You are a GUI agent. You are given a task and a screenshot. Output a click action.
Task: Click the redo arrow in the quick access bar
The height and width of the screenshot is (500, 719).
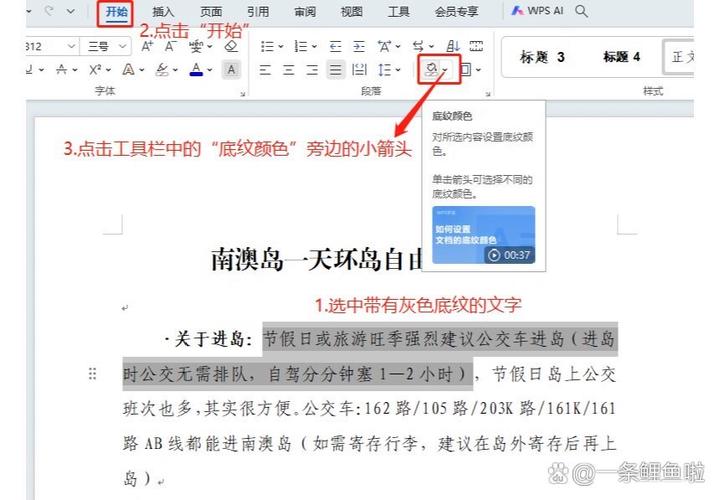(49, 11)
